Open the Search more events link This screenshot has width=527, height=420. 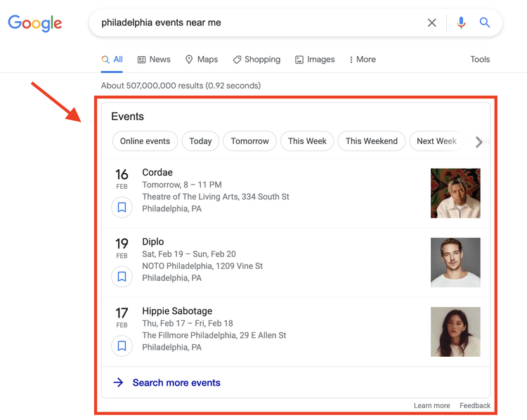pyautogui.click(x=176, y=383)
